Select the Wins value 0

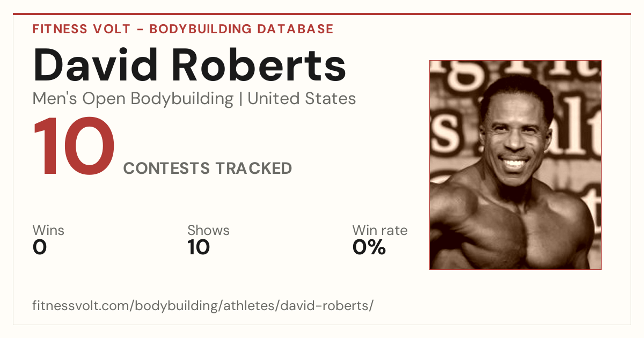point(40,247)
